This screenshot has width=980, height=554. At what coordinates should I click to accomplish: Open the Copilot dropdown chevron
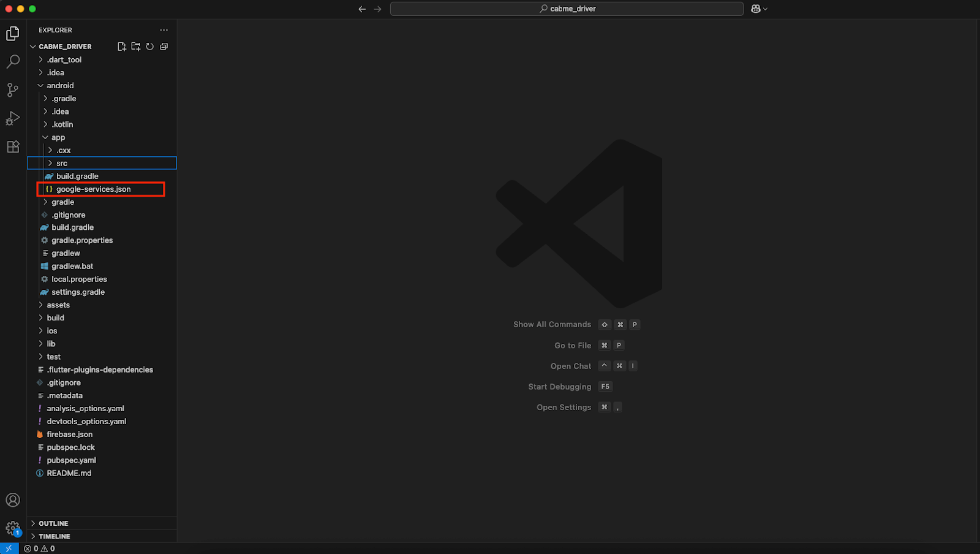(765, 9)
